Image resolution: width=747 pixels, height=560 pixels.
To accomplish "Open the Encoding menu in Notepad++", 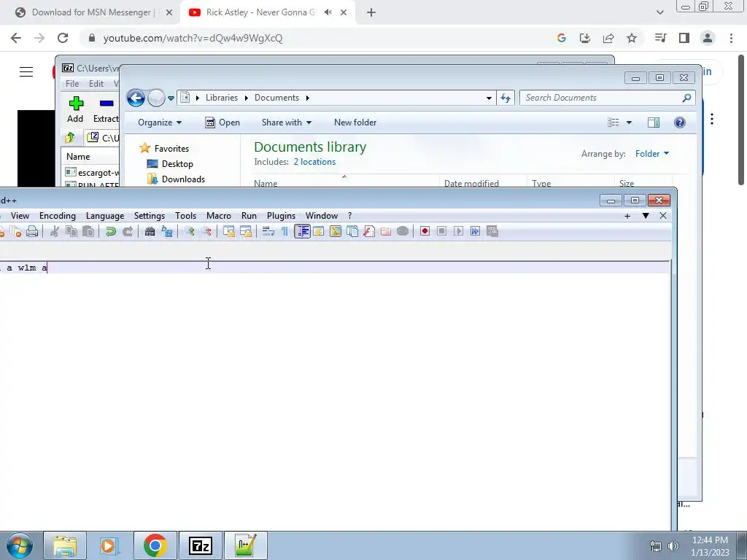I will (57, 216).
